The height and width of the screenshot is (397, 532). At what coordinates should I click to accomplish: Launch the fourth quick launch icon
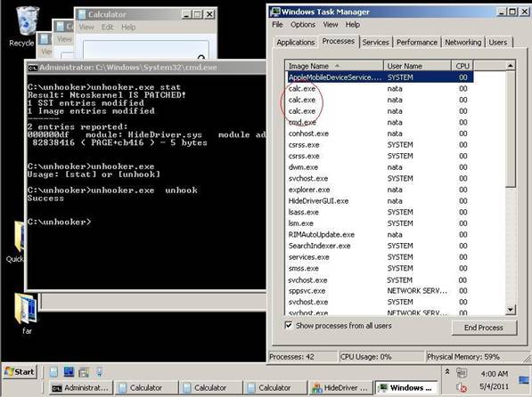(x=99, y=372)
